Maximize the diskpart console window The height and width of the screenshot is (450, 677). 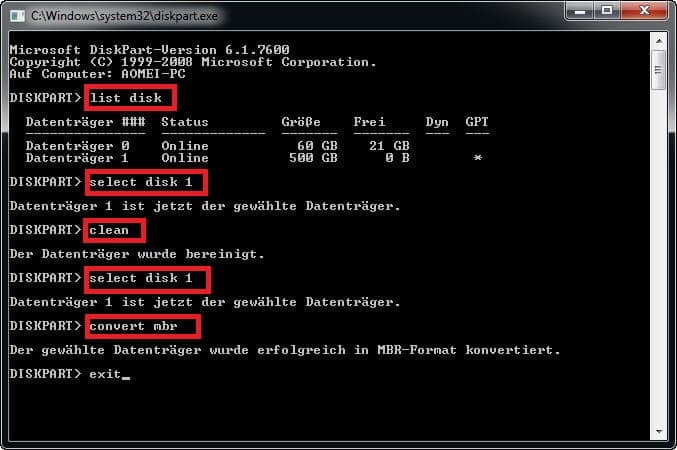tap(607, 11)
